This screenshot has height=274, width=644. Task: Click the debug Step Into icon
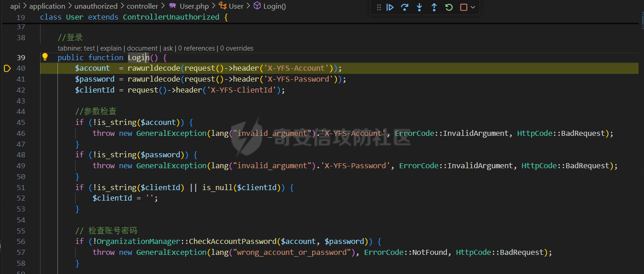click(x=420, y=7)
